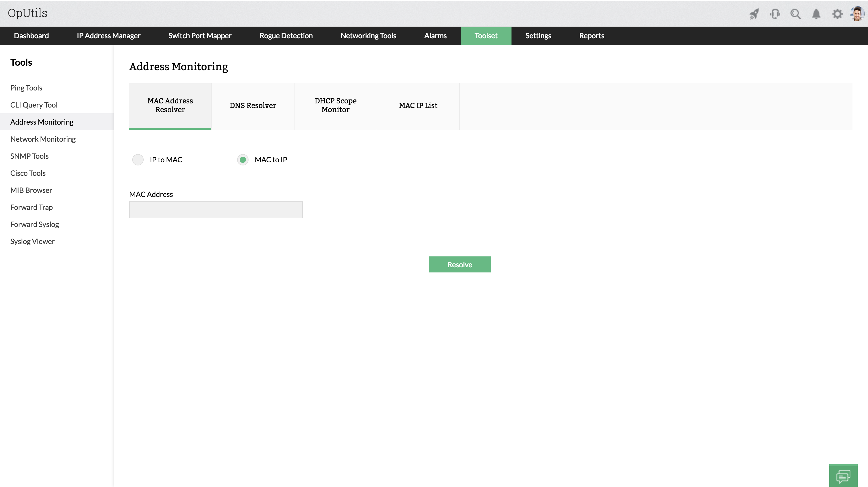
Task: Click the green Resolve button
Action: (x=459, y=264)
